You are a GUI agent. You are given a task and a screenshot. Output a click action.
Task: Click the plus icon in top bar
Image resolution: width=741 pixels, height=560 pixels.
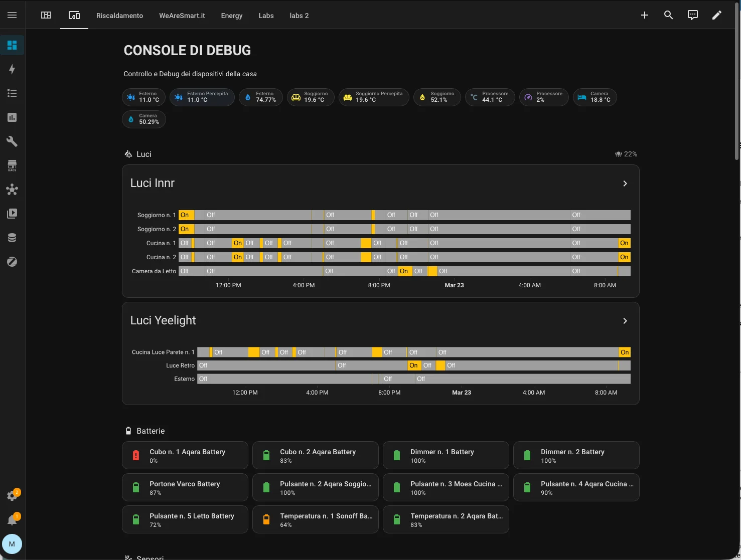644,15
